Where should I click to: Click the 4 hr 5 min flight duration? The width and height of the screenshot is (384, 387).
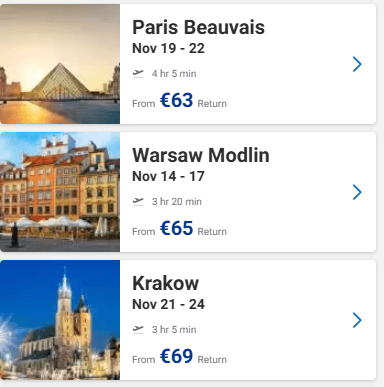coord(174,73)
